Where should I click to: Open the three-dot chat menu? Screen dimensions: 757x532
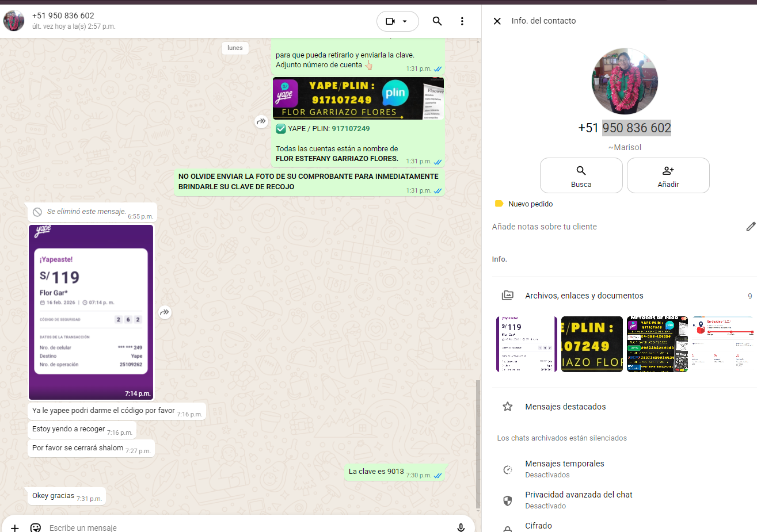click(462, 21)
